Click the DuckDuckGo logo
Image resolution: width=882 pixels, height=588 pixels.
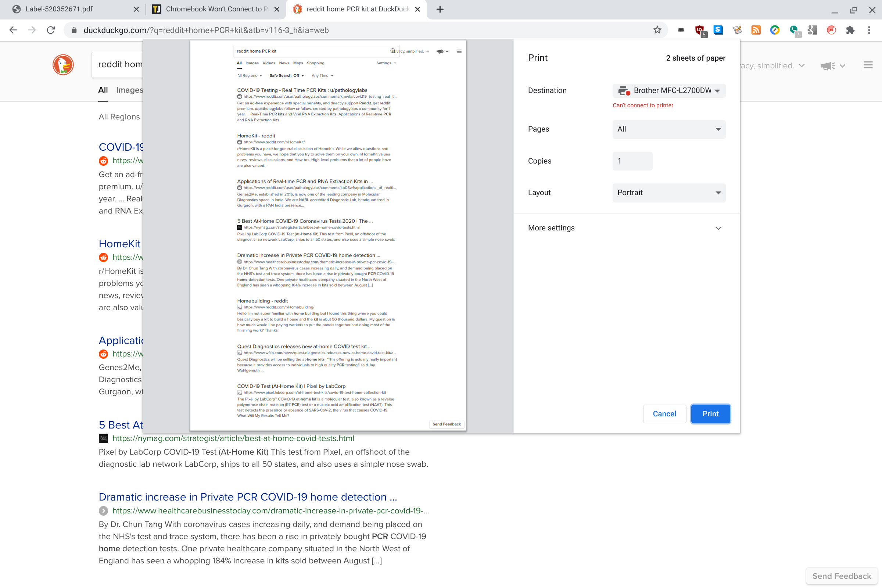(x=63, y=65)
